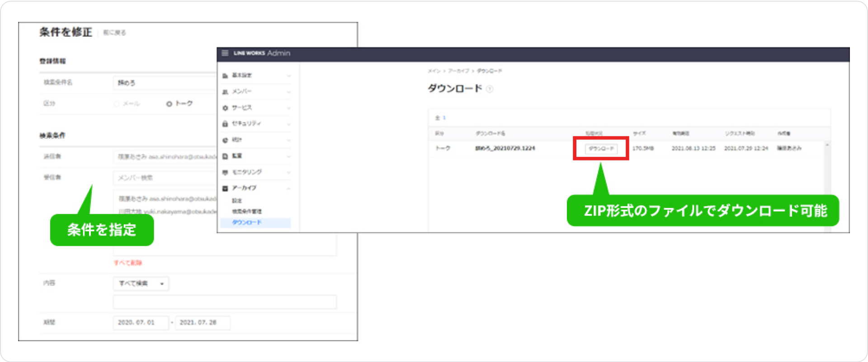Select ダウンロード in the sidebar submenu
The width and height of the screenshot is (868, 362).
click(x=255, y=222)
